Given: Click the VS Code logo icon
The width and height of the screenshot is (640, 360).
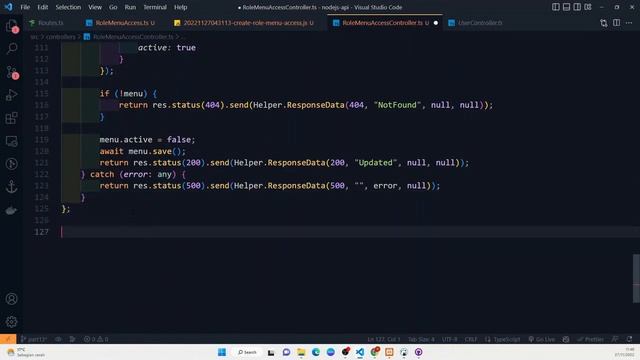Looking at the screenshot, I should coord(9,7).
